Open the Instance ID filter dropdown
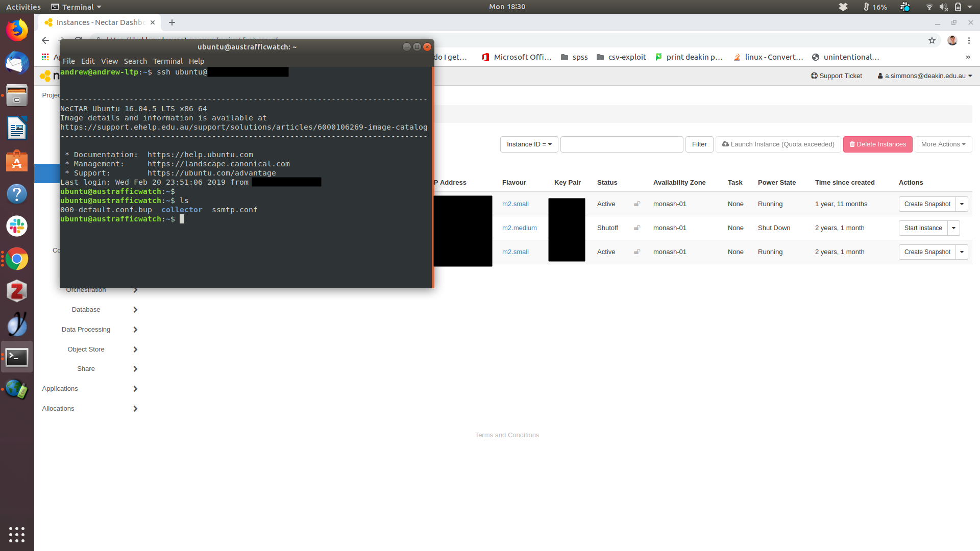Viewport: 980px width, 551px height. [x=529, y=144]
